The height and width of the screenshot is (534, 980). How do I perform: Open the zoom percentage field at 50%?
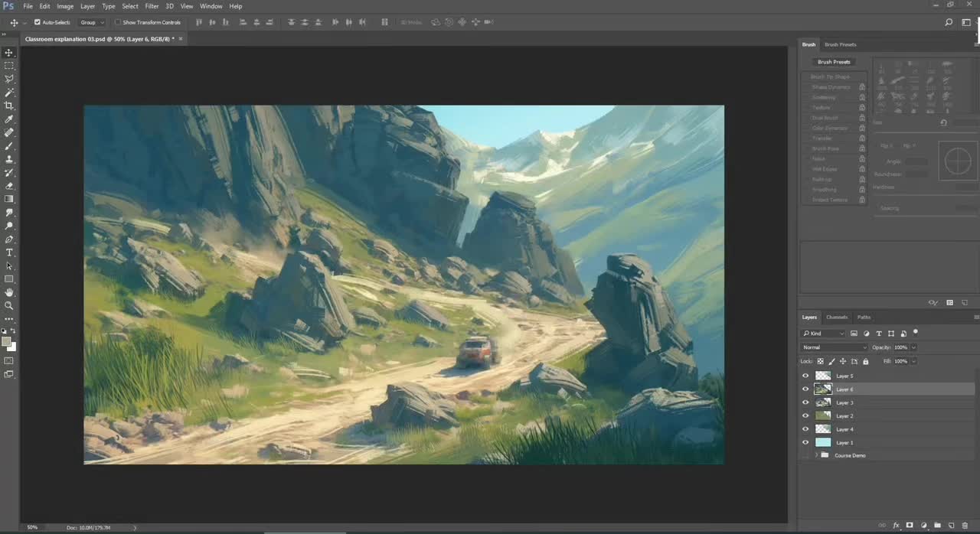(32, 527)
